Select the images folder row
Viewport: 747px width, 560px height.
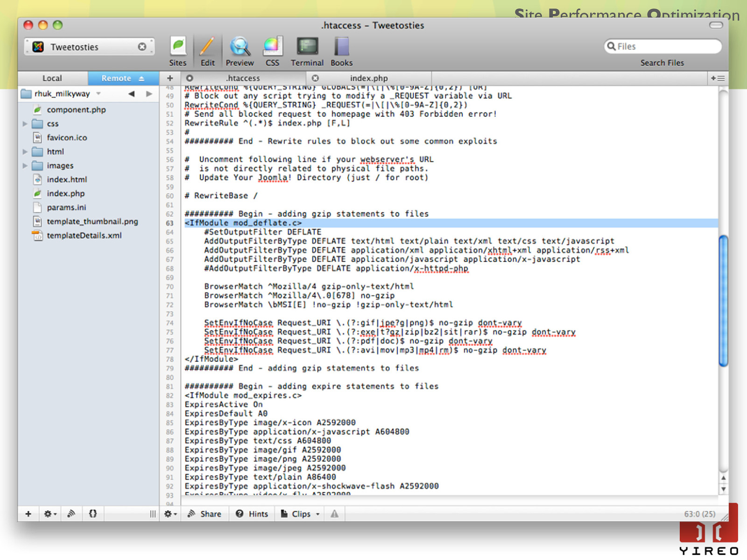tap(89, 166)
